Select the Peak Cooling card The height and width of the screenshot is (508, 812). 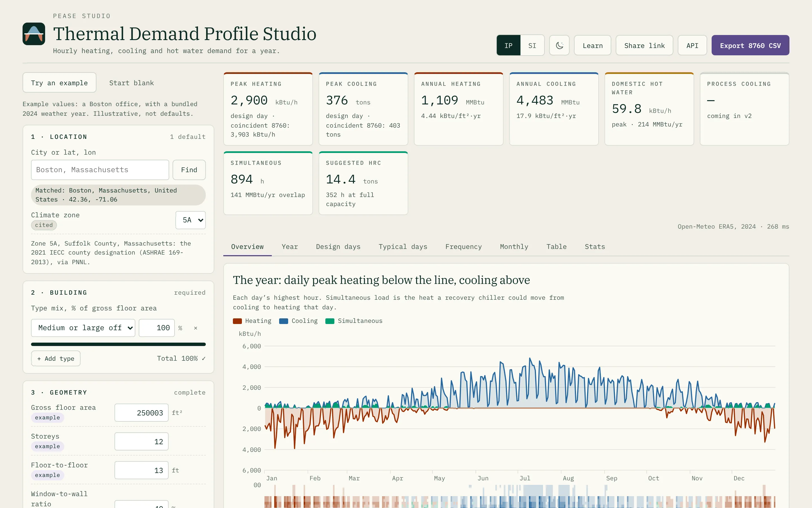click(x=363, y=109)
